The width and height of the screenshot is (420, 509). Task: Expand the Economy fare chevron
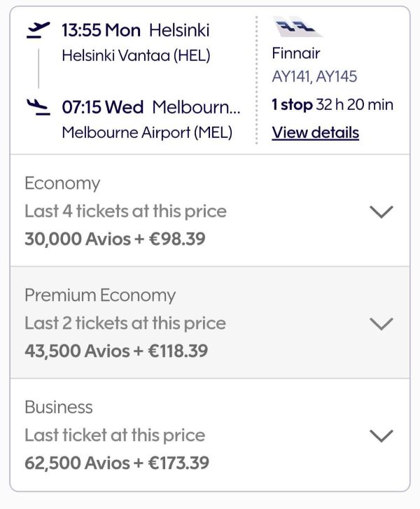[381, 211]
